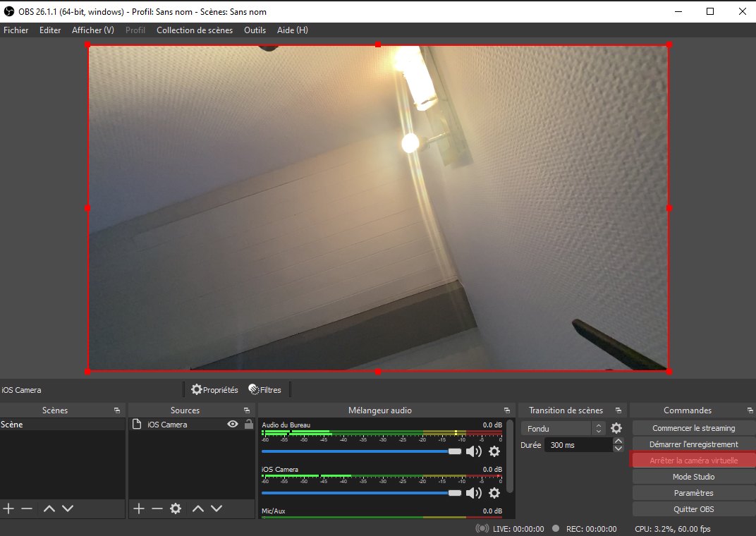Viewport: 756px width, 536px height.
Task: Add a new scene with the plus icon
Action: point(8,508)
